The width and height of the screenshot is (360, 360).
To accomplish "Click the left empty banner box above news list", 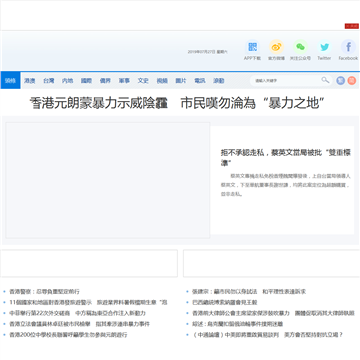I will coord(89,263).
